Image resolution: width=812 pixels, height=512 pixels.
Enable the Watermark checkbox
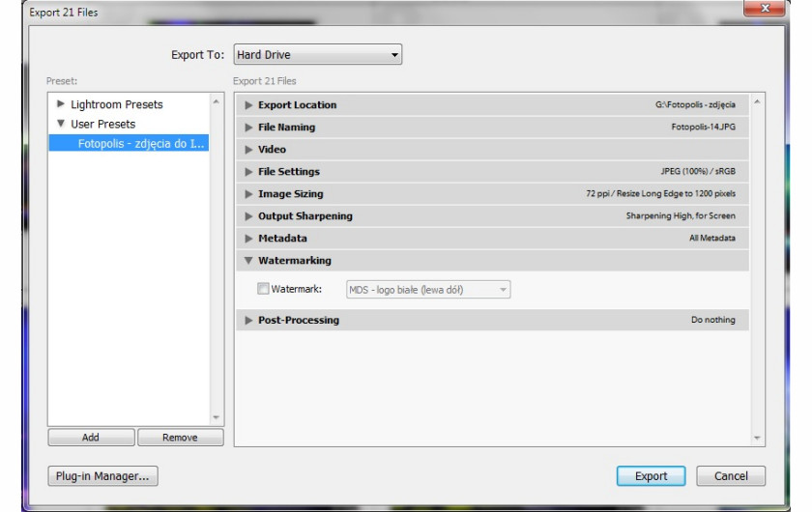point(263,289)
